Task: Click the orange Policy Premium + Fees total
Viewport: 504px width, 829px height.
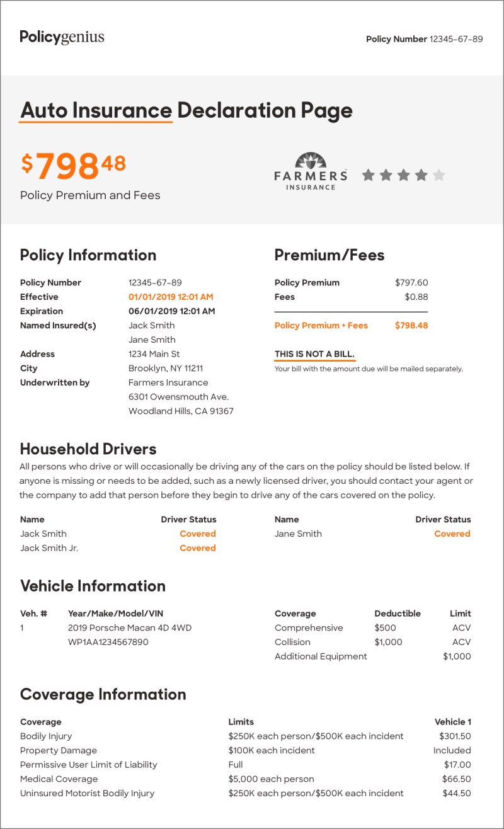Action: point(351,326)
